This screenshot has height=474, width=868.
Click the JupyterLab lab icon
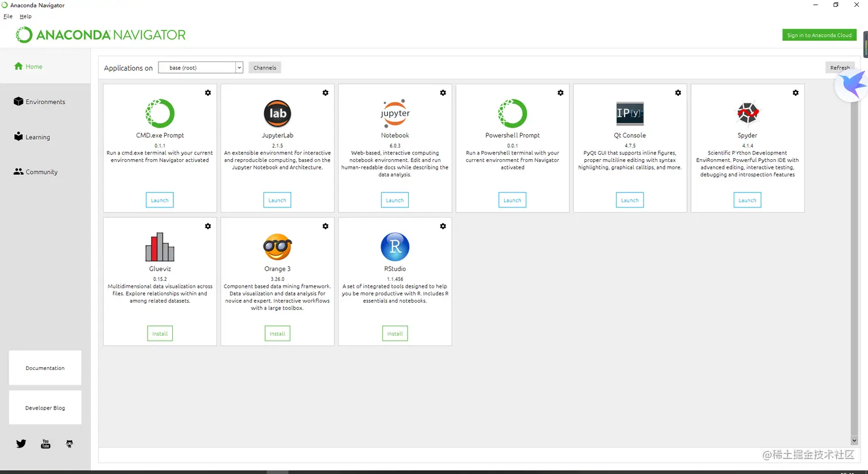[x=277, y=113]
